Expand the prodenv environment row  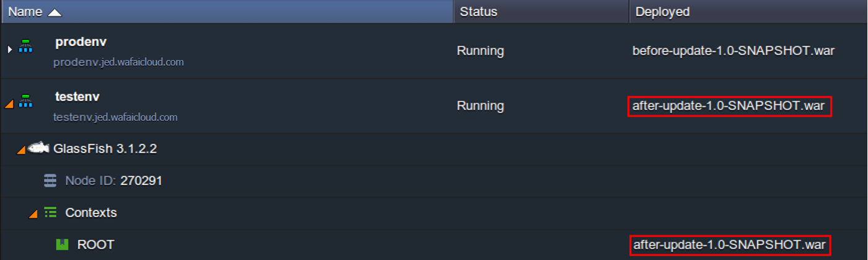9,49
